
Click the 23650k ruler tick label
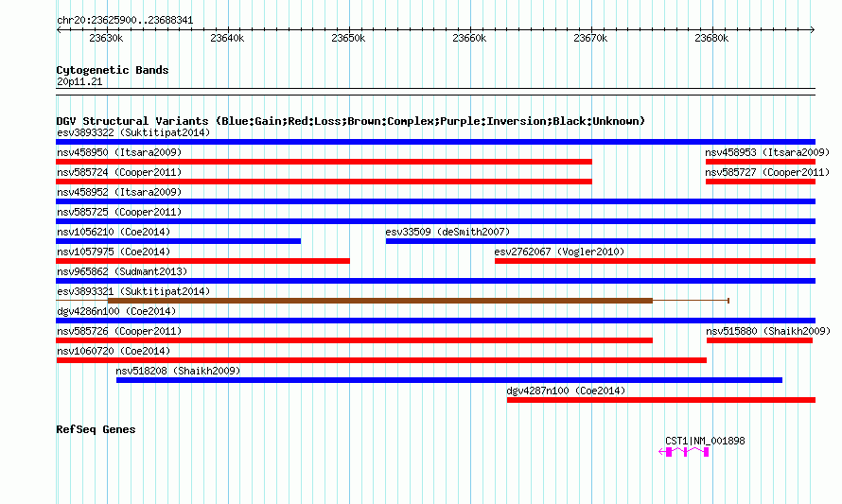(348, 38)
